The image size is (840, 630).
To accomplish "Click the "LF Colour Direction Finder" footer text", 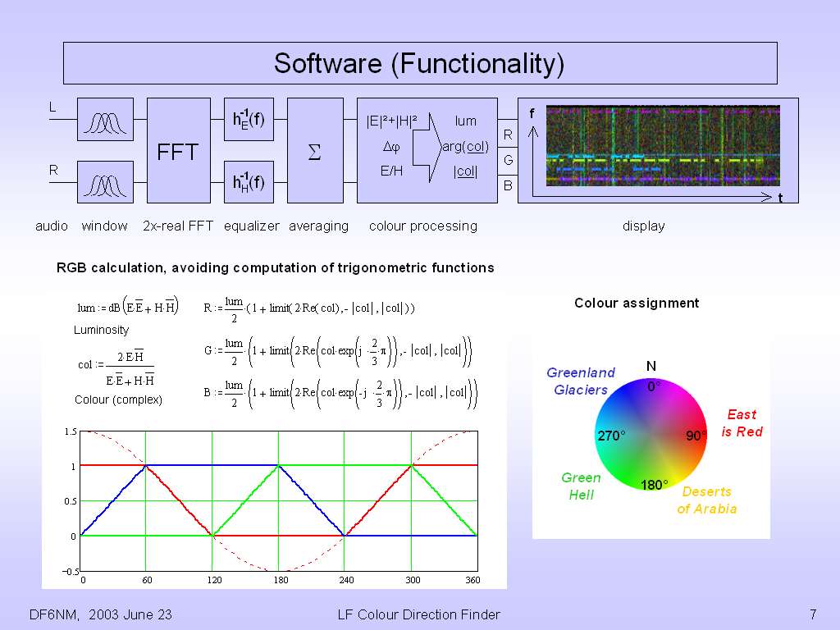I will pyautogui.click(x=418, y=614).
